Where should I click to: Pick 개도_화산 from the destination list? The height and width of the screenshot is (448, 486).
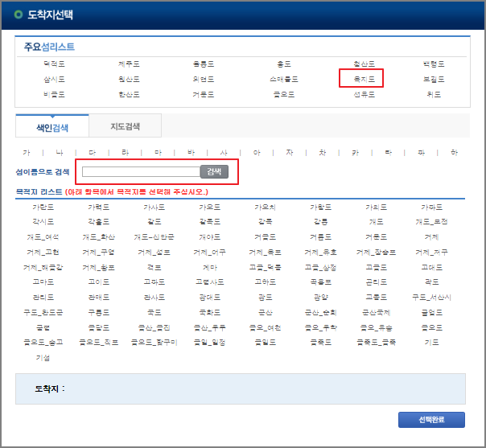pyautogui.click(x=98, y=237)
